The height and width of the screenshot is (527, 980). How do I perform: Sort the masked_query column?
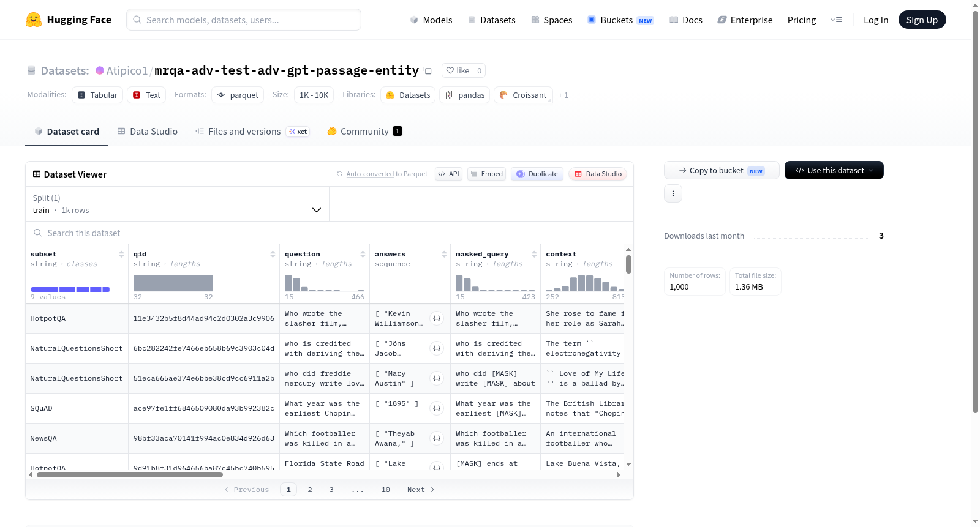click(534, 254)
